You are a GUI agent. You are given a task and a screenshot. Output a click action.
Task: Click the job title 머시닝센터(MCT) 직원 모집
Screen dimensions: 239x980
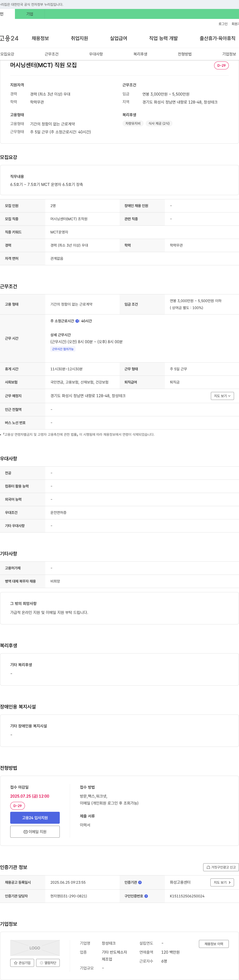pyautogui.click(x=43, y=65)
